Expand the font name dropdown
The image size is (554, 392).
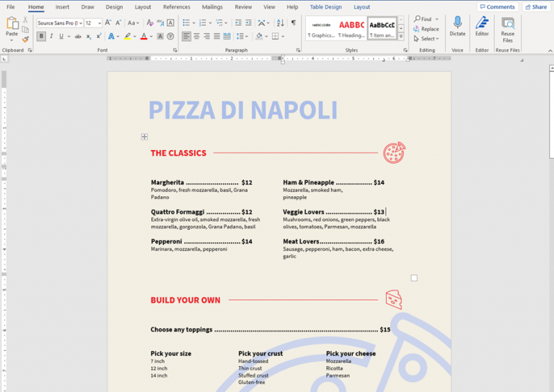(x=81, y=23)
